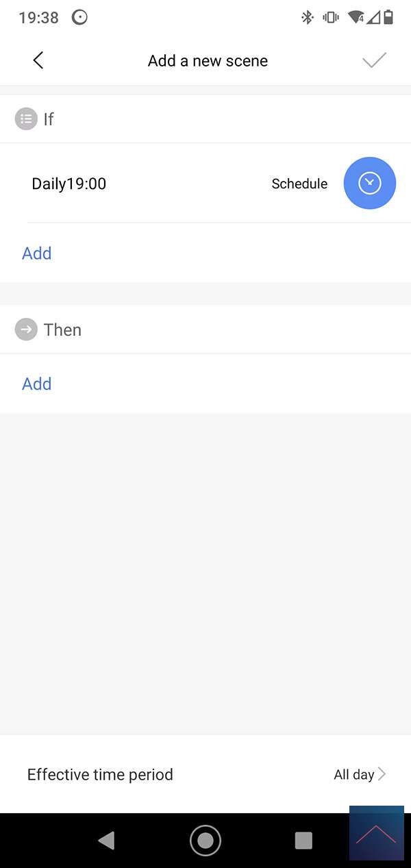Tap the Bluetooth status bar icon

click(x=308, y=17)
